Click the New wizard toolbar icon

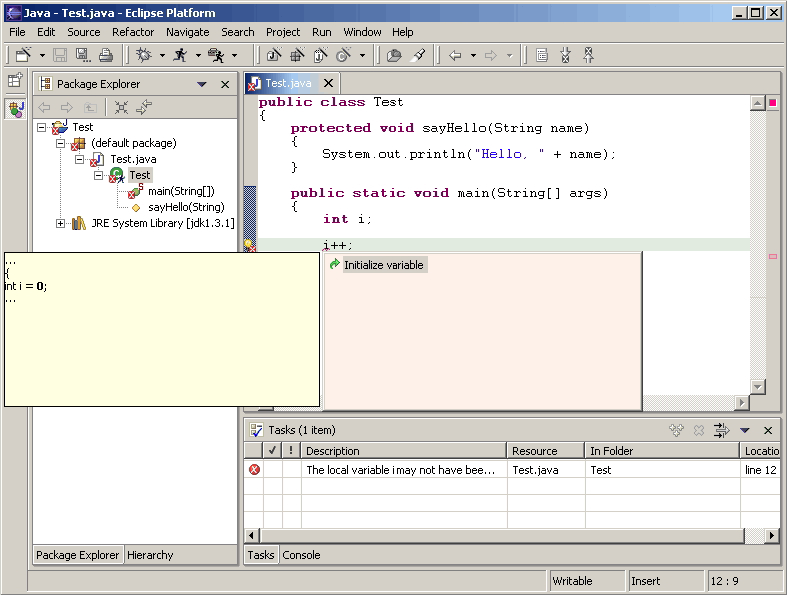point(23,55)
